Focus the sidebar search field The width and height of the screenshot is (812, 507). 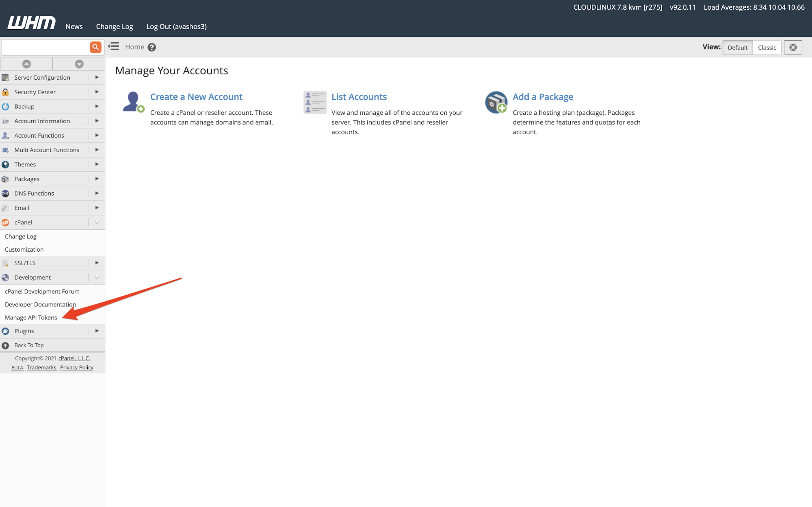(x=45, y=47)
